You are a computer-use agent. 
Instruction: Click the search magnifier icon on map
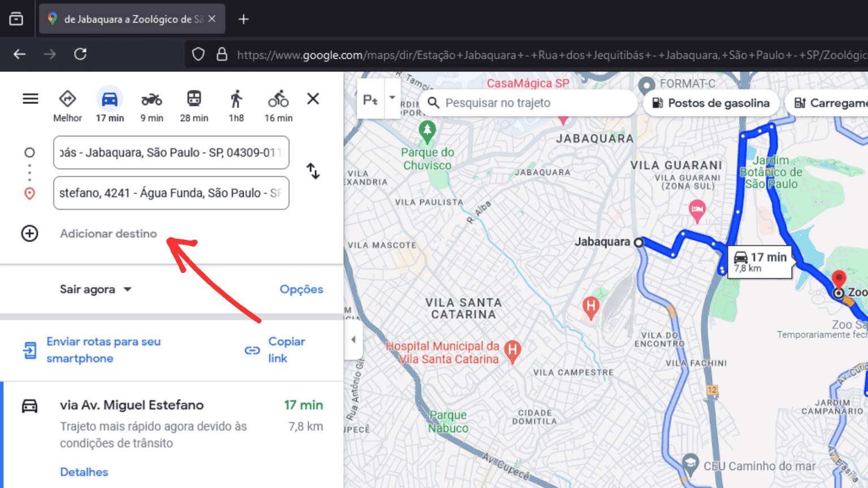click(433, 103)
